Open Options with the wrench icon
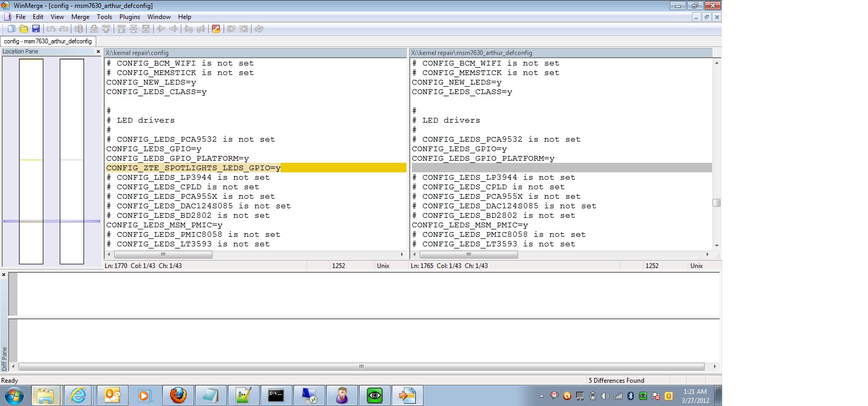The image size is (868, 406). pyautogui.click(x=216, y=29)
